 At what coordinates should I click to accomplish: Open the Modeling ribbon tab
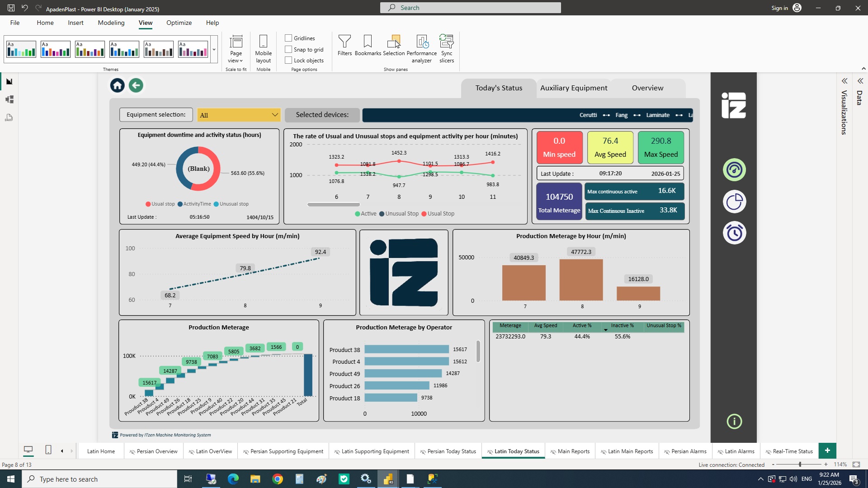pos(111,23)
